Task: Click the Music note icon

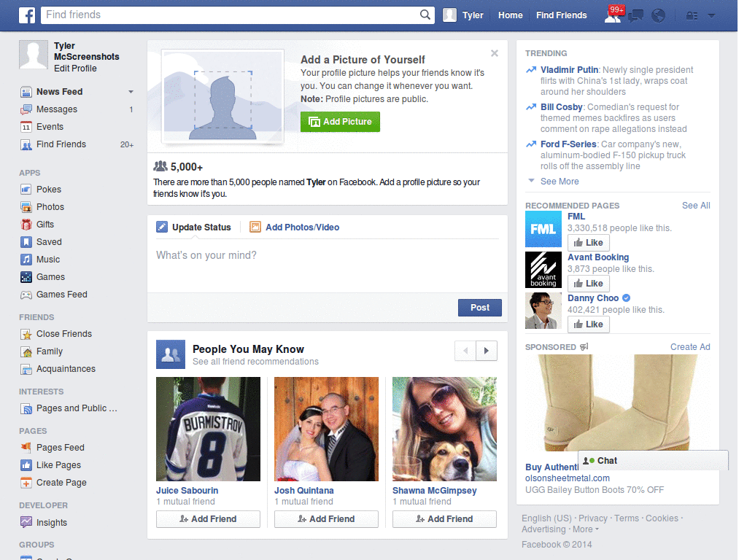Action: (x=26, y=260)
